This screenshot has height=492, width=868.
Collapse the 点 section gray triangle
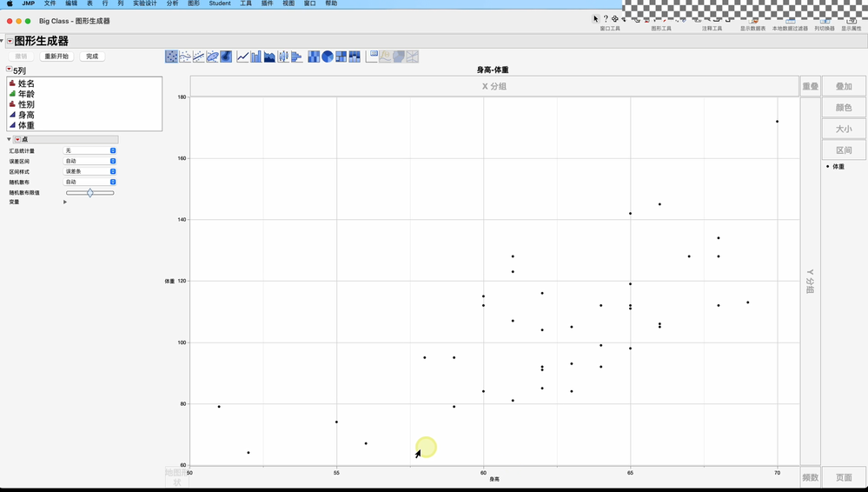pos(9,140)
